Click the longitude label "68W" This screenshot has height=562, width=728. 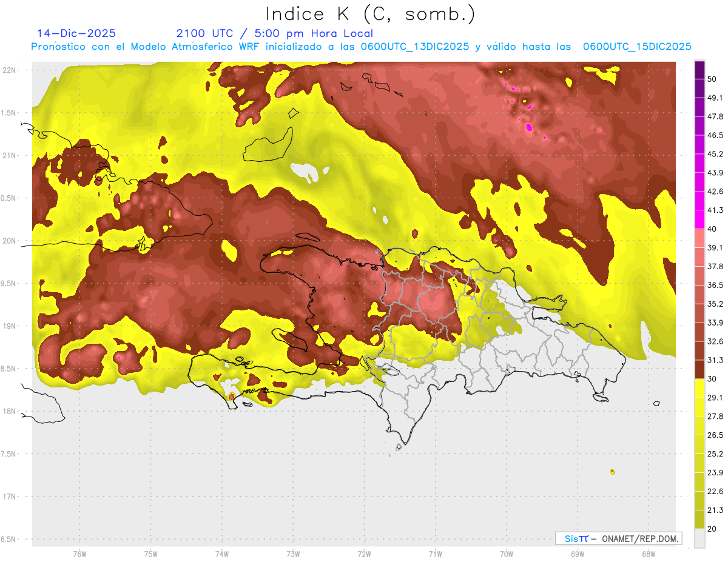point(648,554)
